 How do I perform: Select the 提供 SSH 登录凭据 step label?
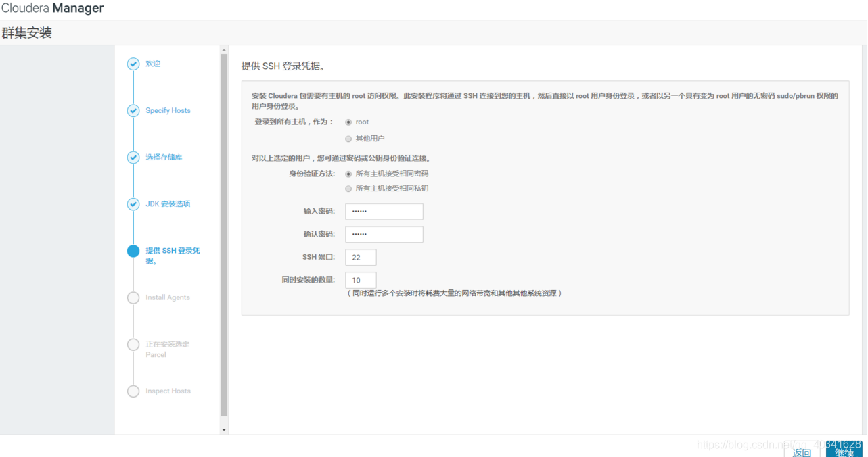point(173,256)
